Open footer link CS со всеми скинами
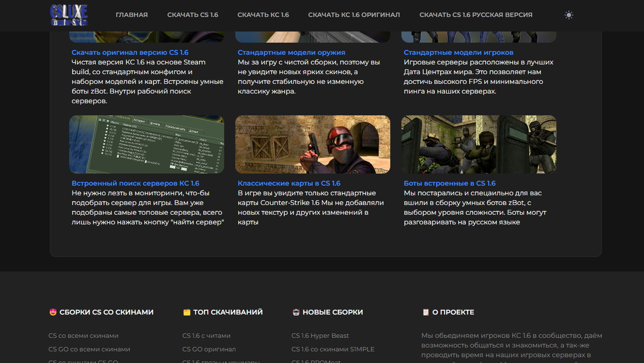 83,335
